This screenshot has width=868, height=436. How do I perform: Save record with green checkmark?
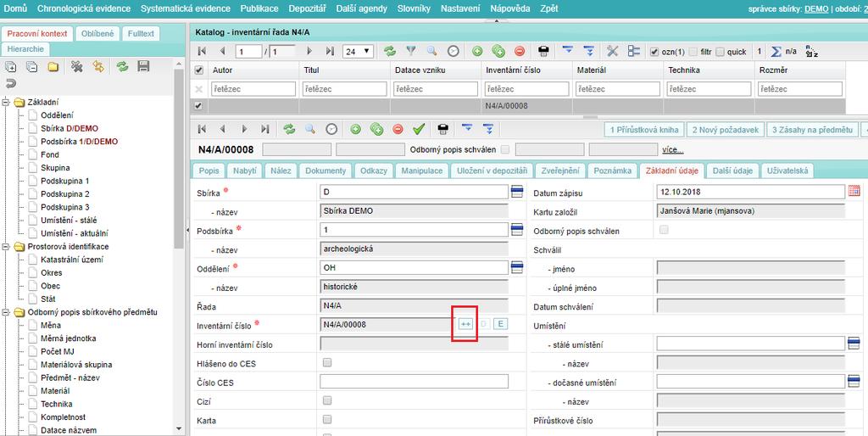pos(419,129)
